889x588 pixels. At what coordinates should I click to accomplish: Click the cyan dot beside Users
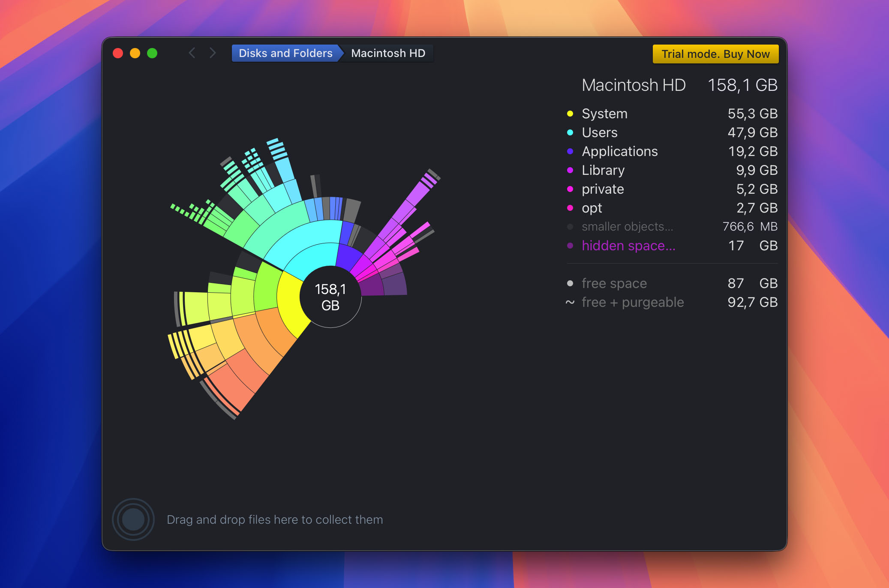[x=570, y=132]
